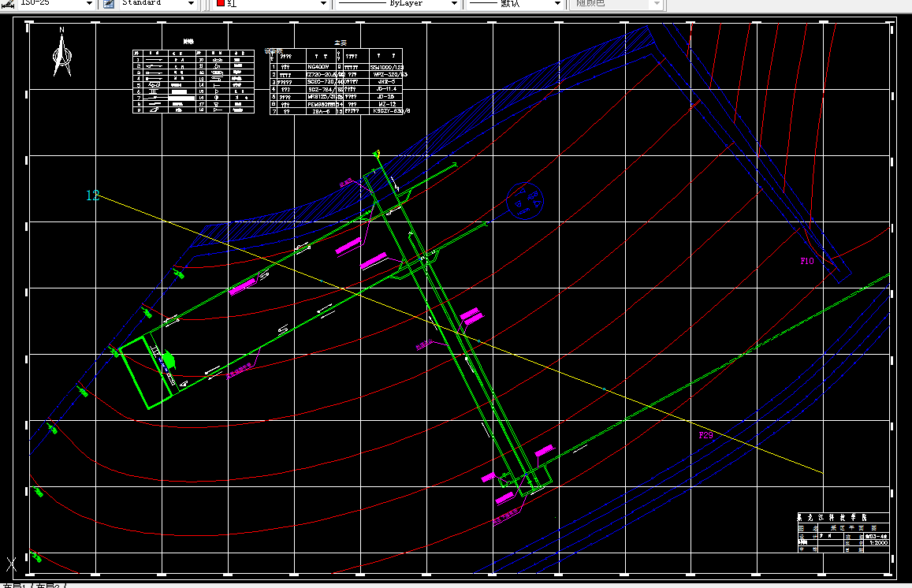Screen dimensions: 912x588
Task: Click the "JD-25" cell in equipment table
Action: (x=385, y=96)
